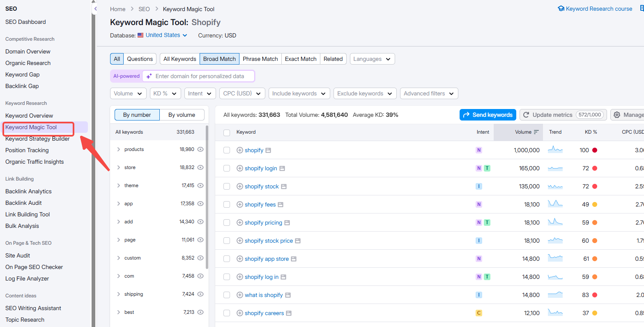
Task: Click the add icon beside 'shopify careers'
Action: [x=240, y=313]
